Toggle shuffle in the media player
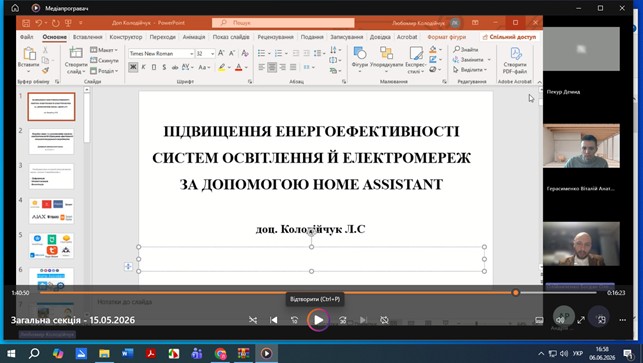The height and width of the screenshot is (363, 643). [x=253, y=320]
